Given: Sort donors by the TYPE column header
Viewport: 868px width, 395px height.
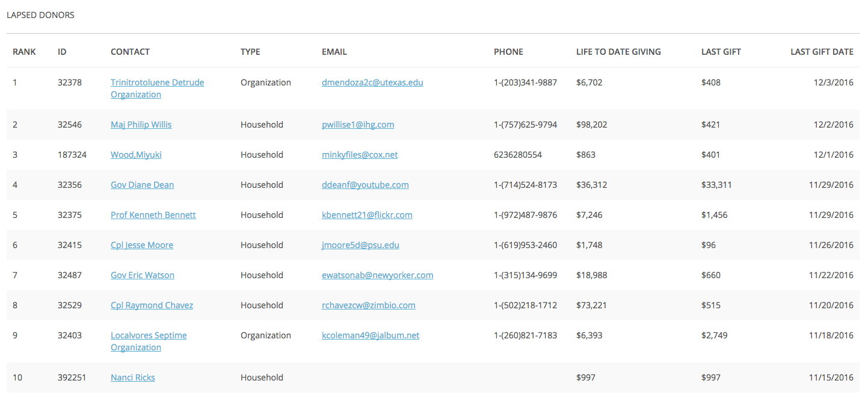Looking at the screenshot, I should point(250,52).
